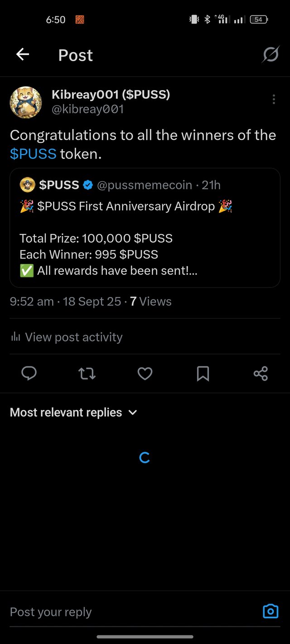Tap the $PUSS quoted account avatar

[x=28, y=185]
